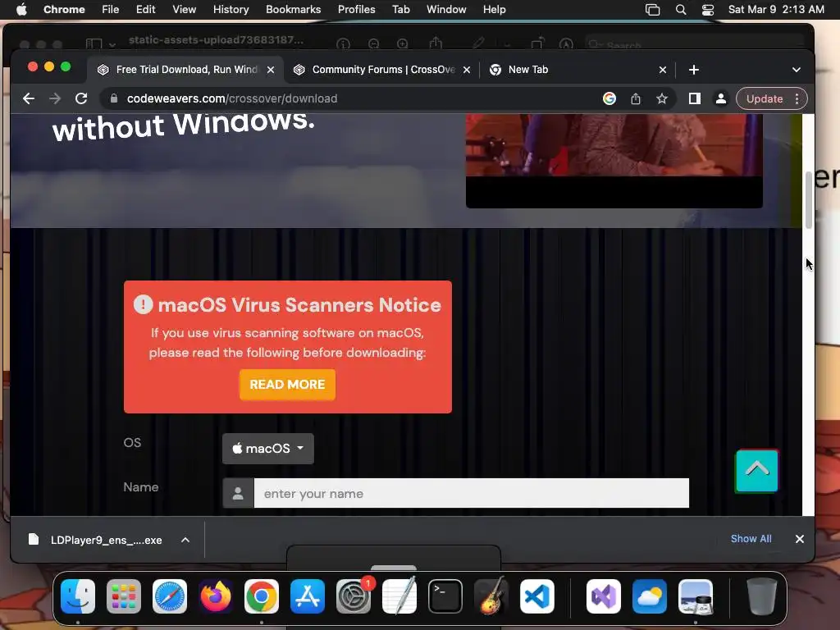Screen dimensions: 840x630
Task: Open the App Store from the Dock
Action: pyautogui.click(x=308, y=596)
